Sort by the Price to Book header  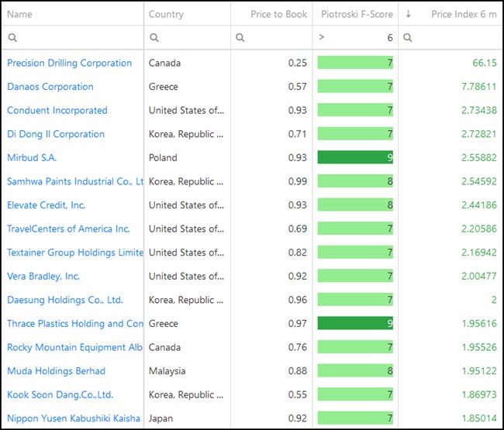[x=278, y=14]
